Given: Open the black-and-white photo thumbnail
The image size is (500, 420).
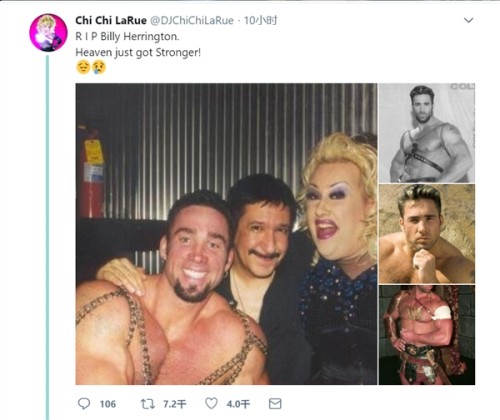Looking at the screenshot, I should [427, 133].
